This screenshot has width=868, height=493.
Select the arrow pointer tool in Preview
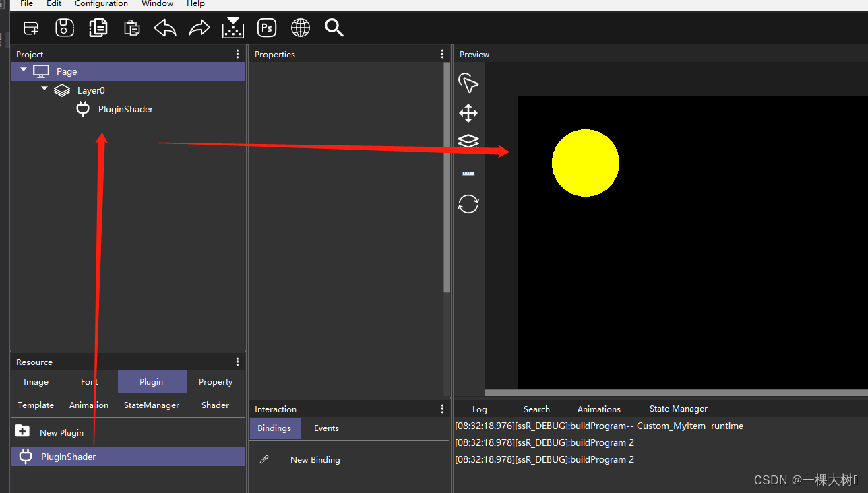468,83
